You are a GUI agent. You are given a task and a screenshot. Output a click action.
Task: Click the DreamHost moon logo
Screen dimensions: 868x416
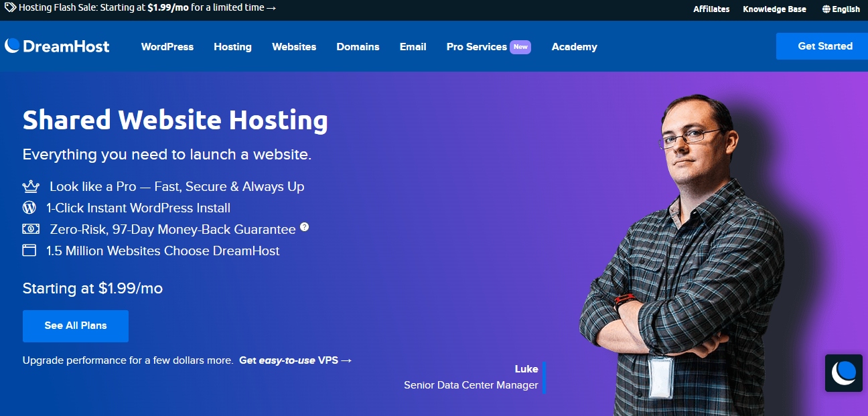pos(12,46)
